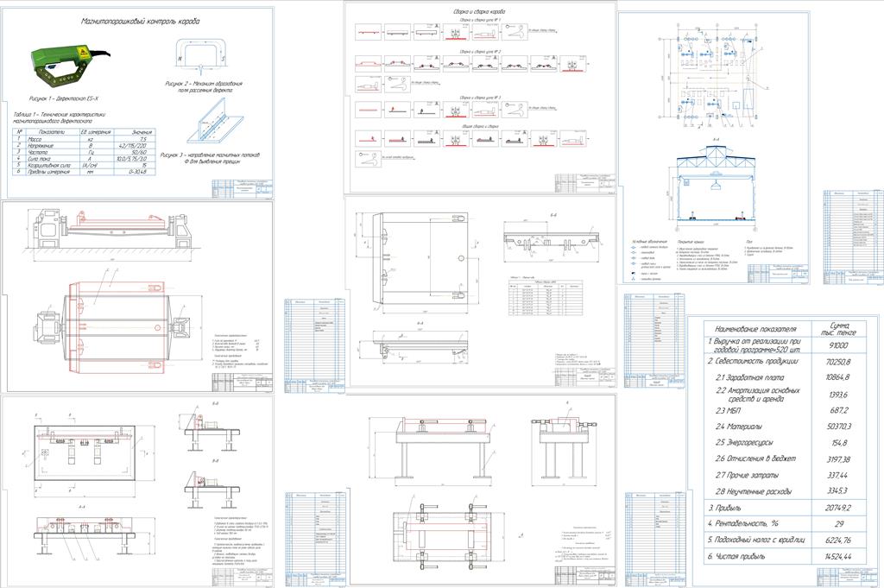
Task: Click the heading 'Сборка и сварка короба'
Action: (479, 11)
